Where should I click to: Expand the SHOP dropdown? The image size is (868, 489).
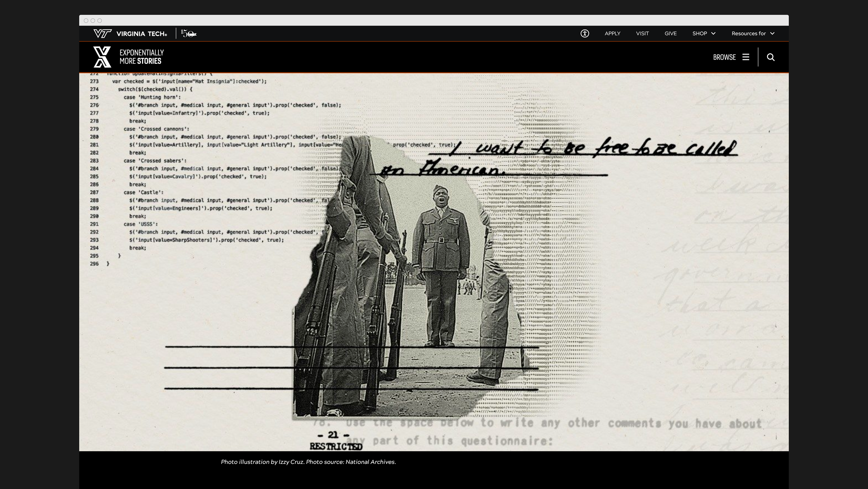pyautogui.click(x=704, y=33)
